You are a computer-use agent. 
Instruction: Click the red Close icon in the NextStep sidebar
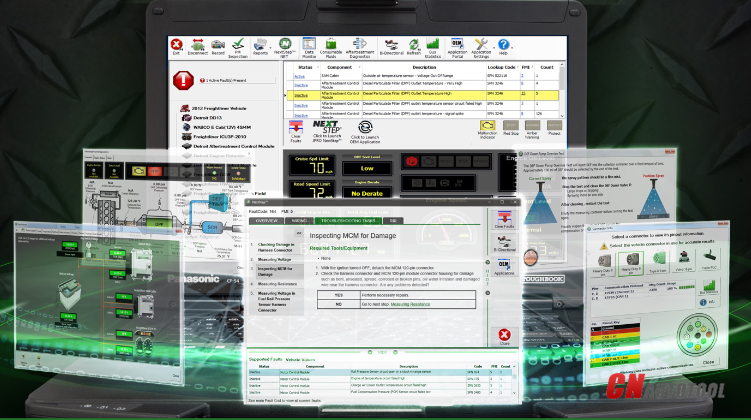point(504,337)
